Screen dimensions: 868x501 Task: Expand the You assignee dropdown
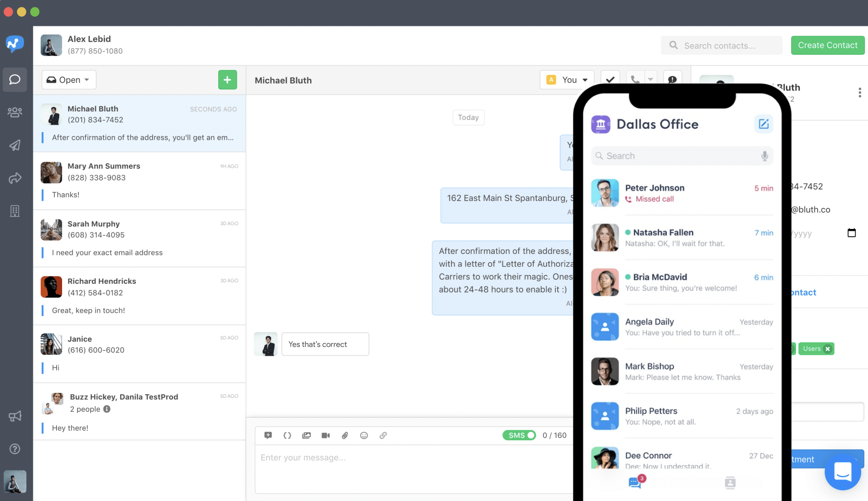pyautogui.click(x=567, y=79)
